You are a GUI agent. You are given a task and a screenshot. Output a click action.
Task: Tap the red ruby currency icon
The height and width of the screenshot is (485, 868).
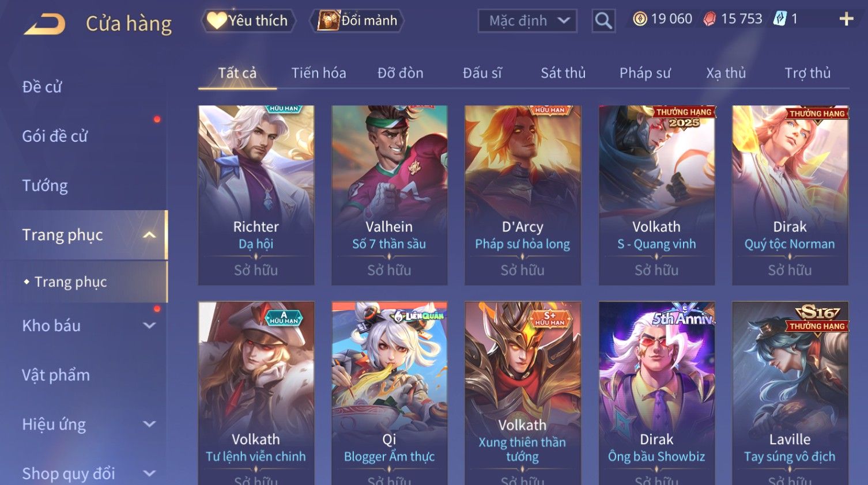click(x=710, y=19)
